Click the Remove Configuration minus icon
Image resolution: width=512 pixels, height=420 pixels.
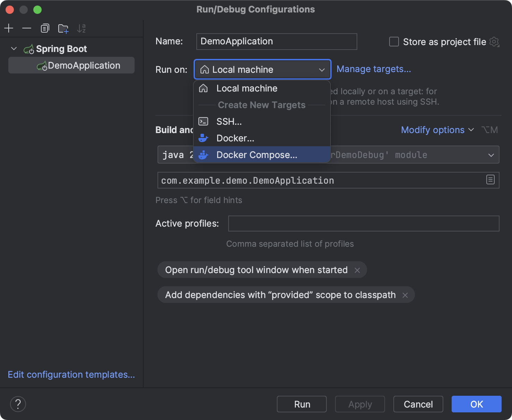(x=27, y=28)
